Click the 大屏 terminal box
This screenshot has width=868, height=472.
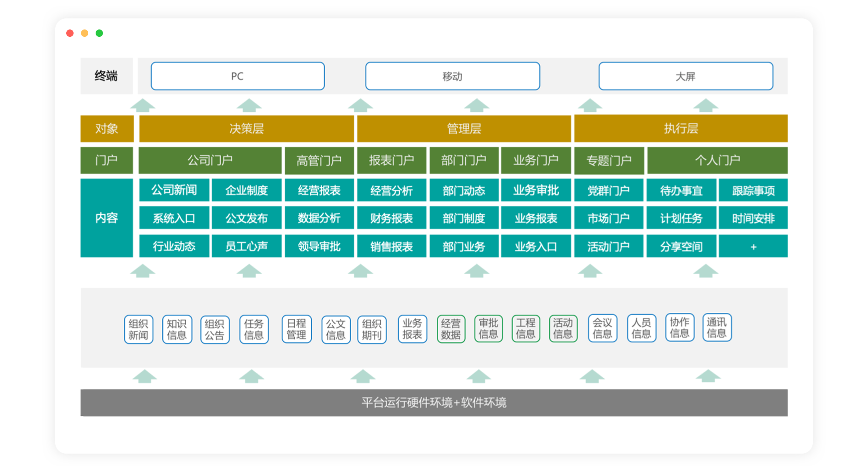point(685,76)
